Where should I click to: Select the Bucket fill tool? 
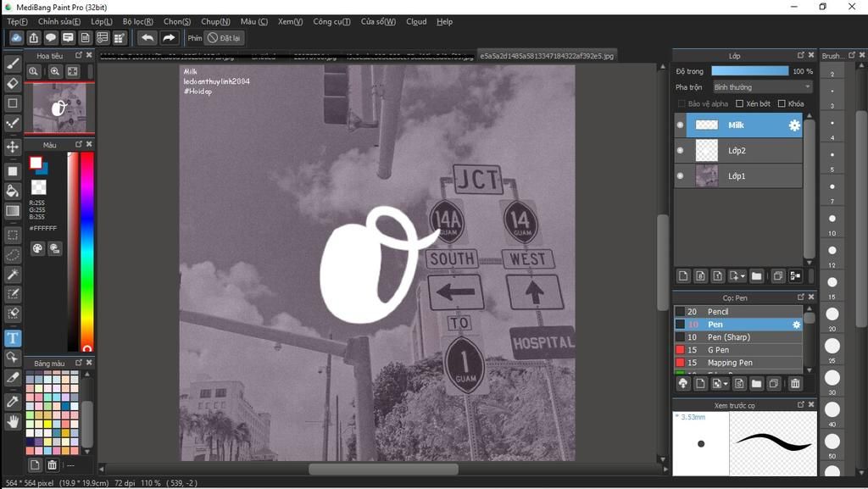pyautogui.click(x=13, y=191)
